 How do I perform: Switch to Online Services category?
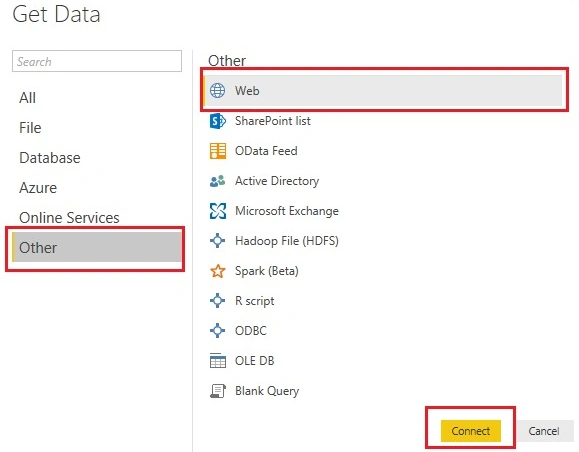pyautogui.click(x=69, y=218)
